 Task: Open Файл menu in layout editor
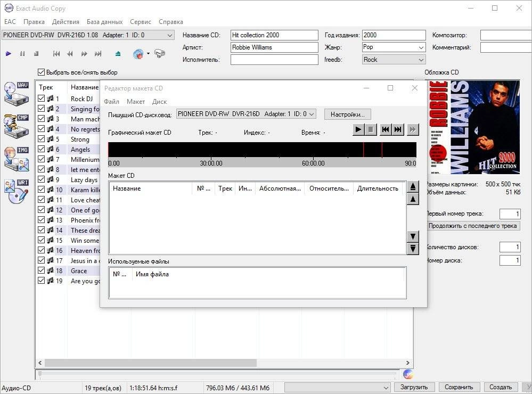point(111,102)
